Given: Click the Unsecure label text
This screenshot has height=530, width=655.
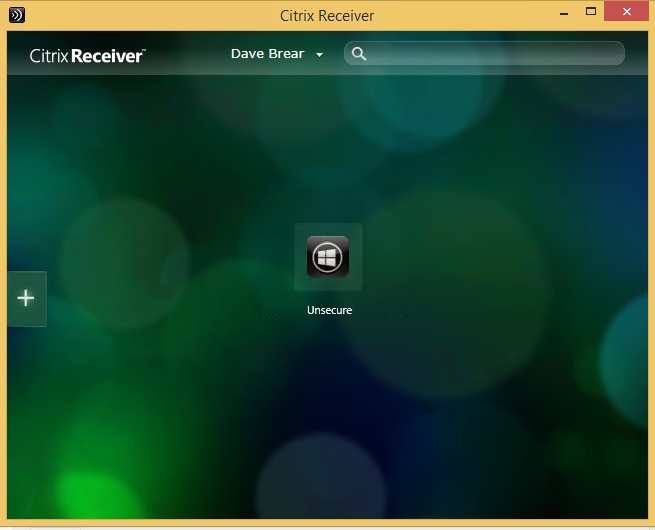Looking at the screenshot, I should [x=329, y=311].
